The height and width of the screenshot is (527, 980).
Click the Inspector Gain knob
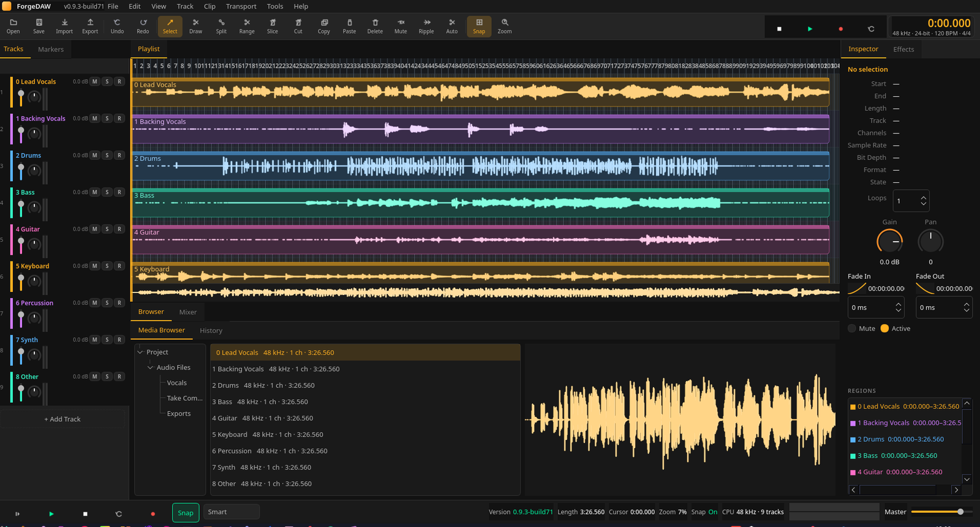pyautogui.click(x=889, y=242)
